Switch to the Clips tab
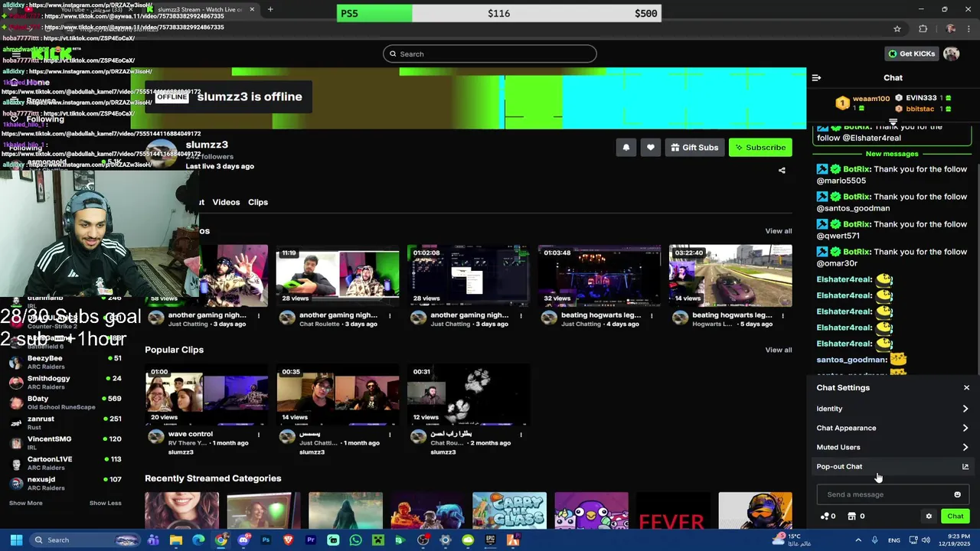980x551 pixels. (x=258, y=202)
